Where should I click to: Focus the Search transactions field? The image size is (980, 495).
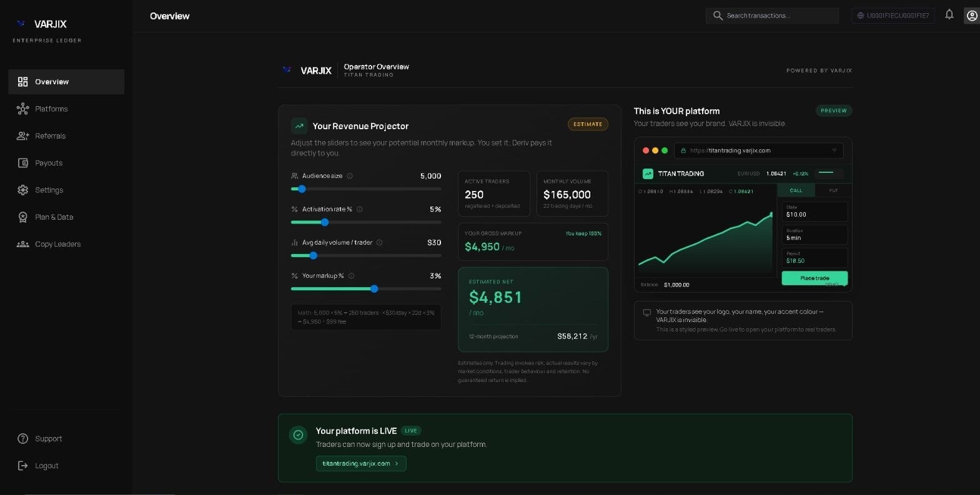pos(772,16)
